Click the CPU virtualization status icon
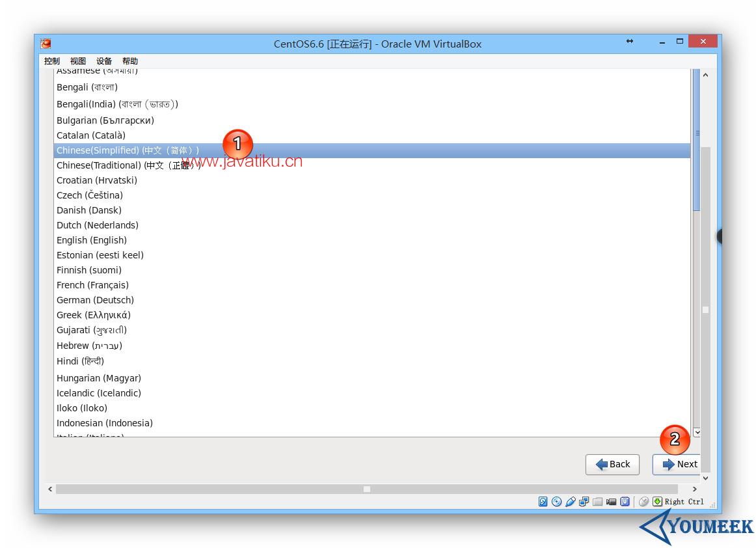The width and height of the screenshot is (756, 548). (625, 502)
